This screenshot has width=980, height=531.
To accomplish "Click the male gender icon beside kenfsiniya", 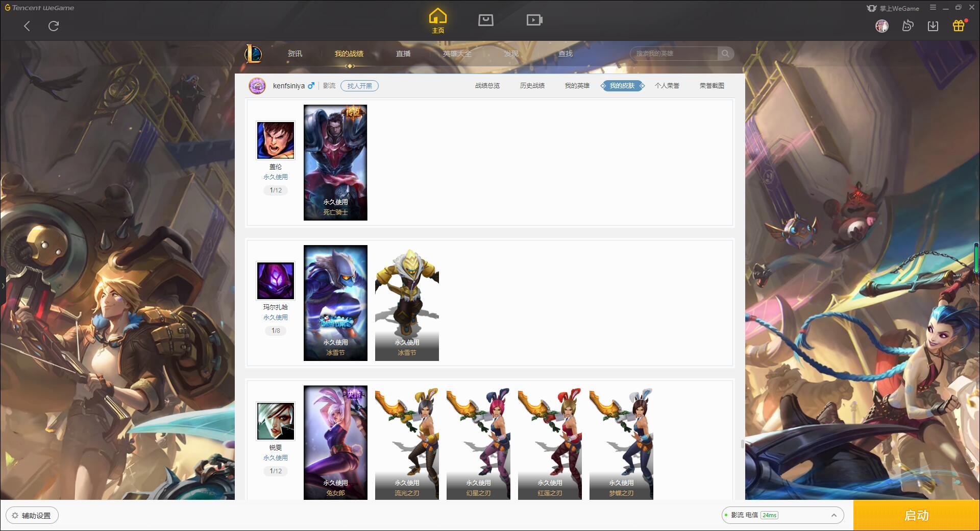I will [311, 86].
